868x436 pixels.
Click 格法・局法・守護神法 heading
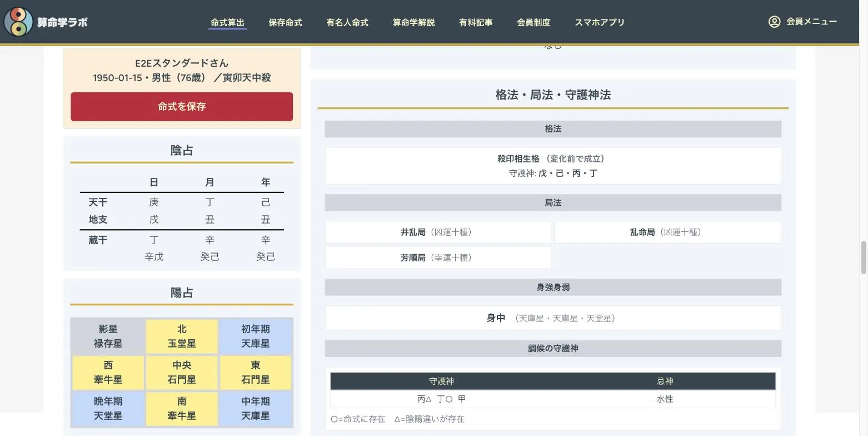pos(553,95)
